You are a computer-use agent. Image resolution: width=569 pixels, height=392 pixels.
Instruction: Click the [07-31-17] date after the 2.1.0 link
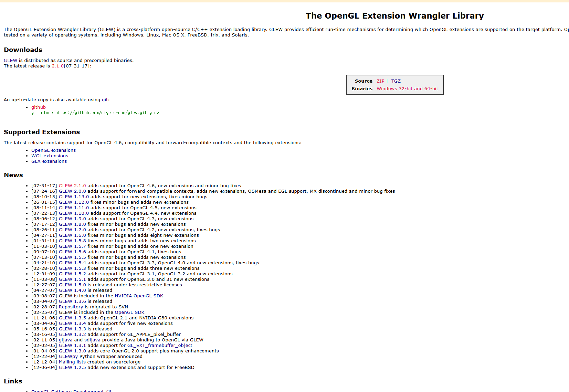[77, 66]
